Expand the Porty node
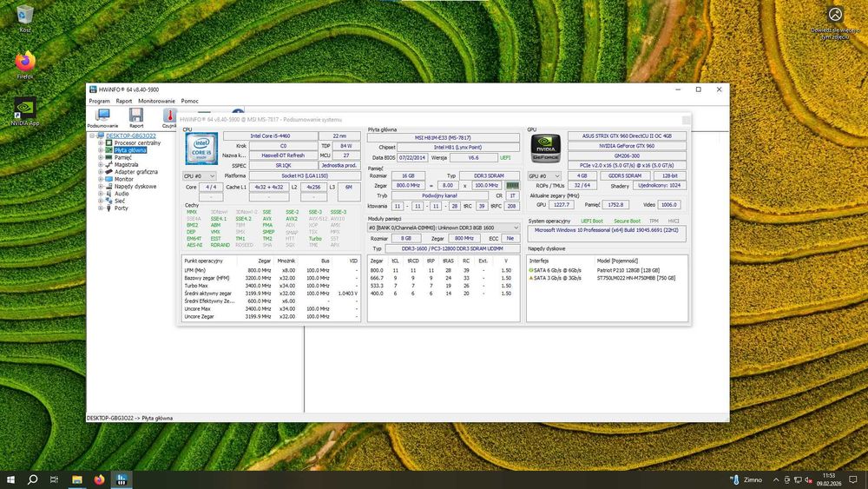The image size is (868, 489). point(101,208)
